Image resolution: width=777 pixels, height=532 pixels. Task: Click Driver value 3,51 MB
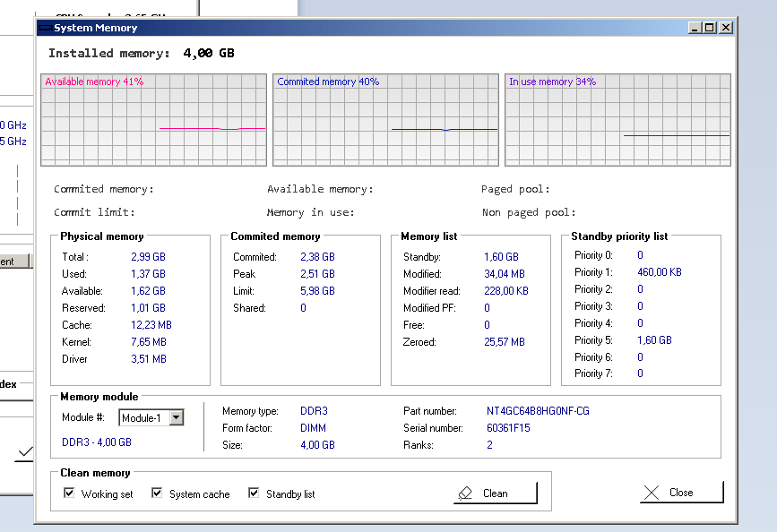tap(149, 358)
